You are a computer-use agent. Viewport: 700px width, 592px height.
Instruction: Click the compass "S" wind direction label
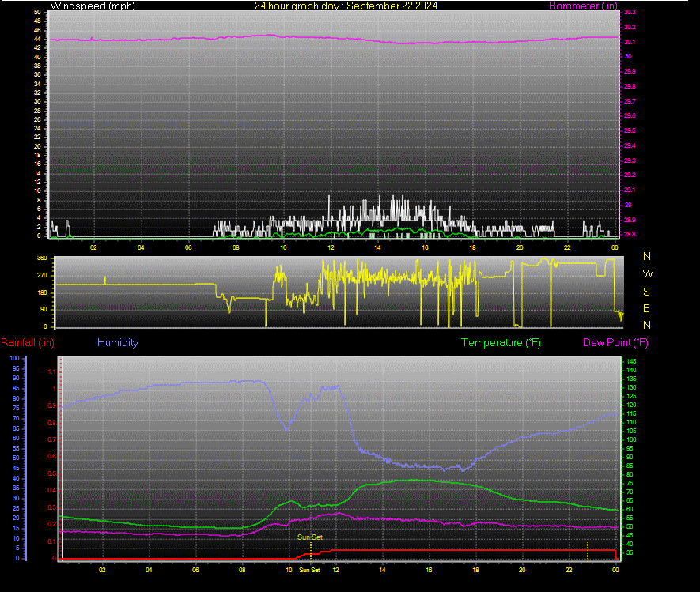646,292
